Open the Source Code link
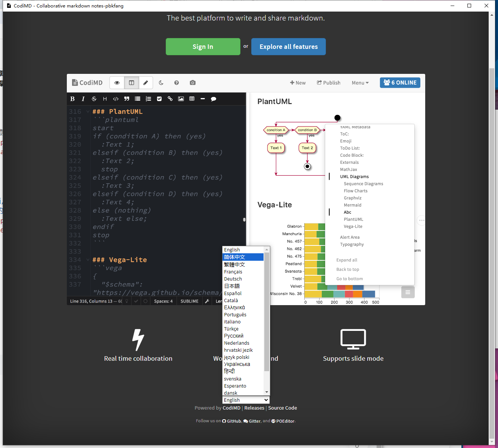Screen dimensions: 498x448 coord(283,408)
